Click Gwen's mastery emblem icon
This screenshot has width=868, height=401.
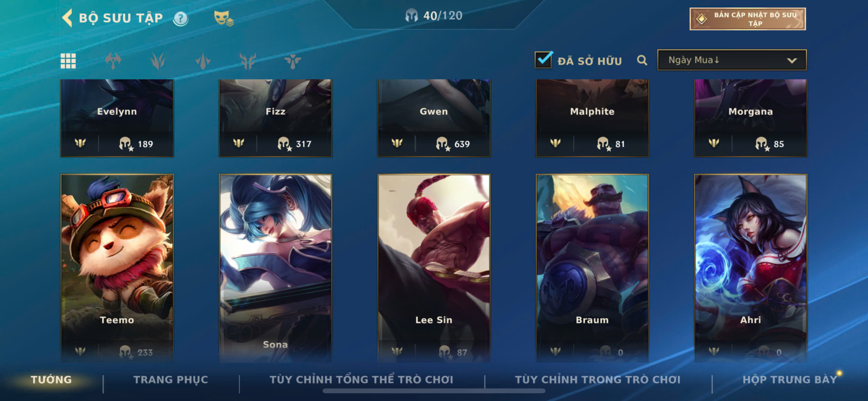tap(397, 143)
